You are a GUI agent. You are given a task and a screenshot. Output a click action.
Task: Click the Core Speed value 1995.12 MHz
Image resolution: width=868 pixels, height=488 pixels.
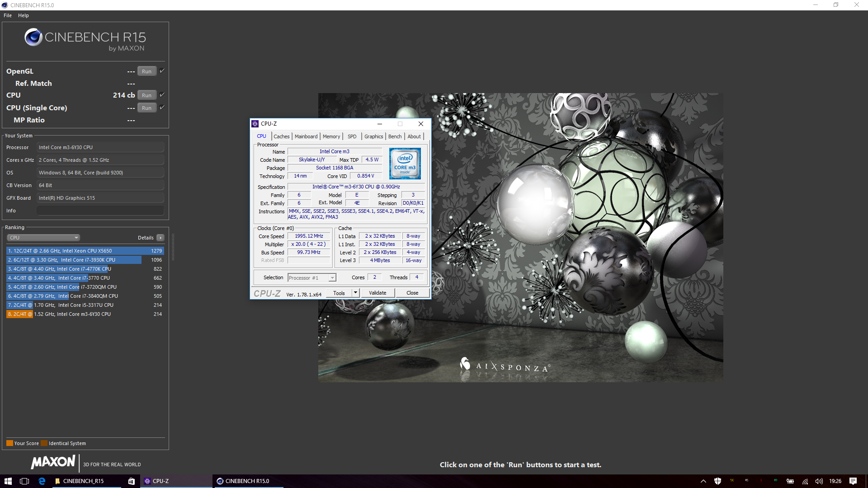pos(309,236)
